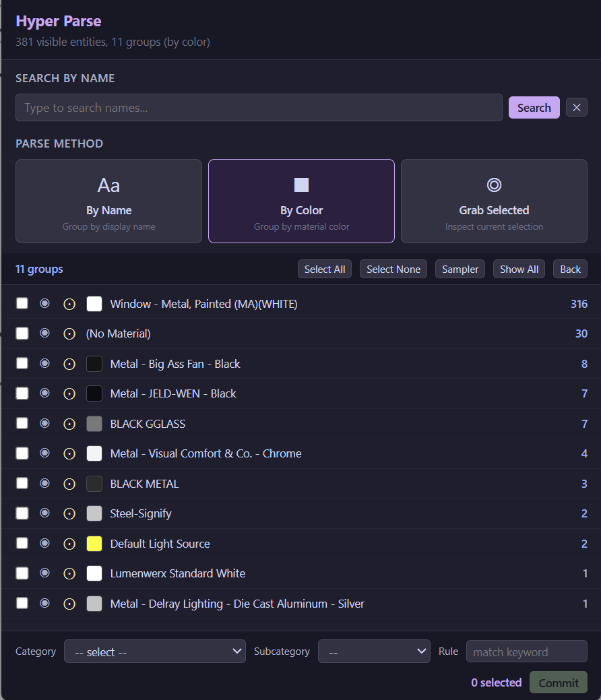Switch grouping to By Color
The width and height of the screenshot is (601, 700).
[x=301, y=200]
